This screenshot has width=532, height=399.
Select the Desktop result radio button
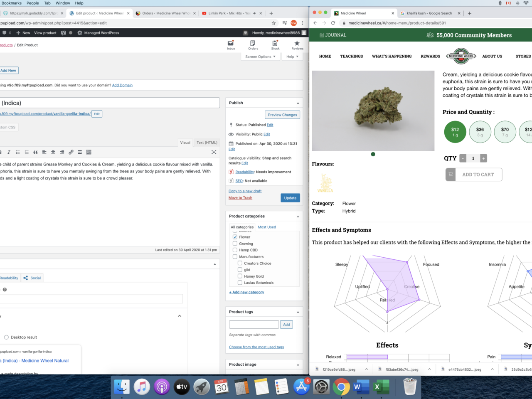6,337
